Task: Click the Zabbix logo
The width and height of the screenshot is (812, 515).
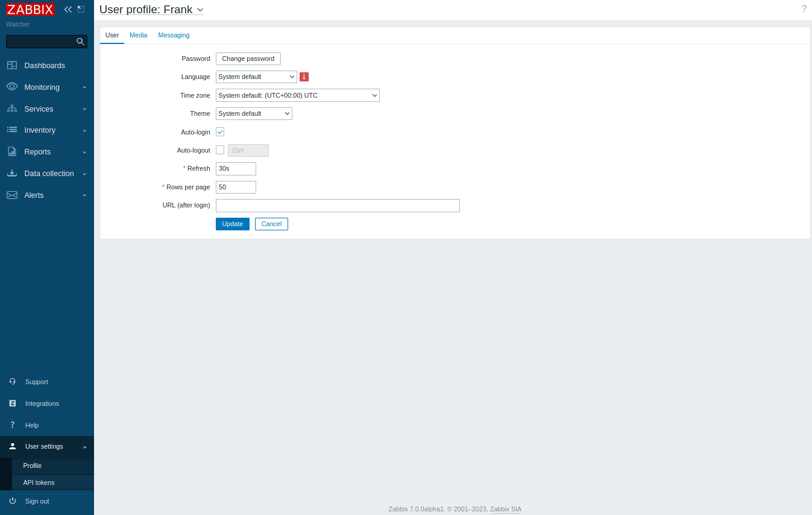Action: pos(30,10)
